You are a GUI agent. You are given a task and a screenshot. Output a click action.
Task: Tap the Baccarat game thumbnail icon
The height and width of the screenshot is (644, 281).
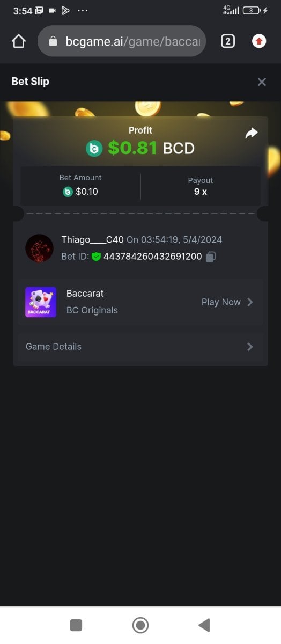pyautogui.click(x=41, y=302)
